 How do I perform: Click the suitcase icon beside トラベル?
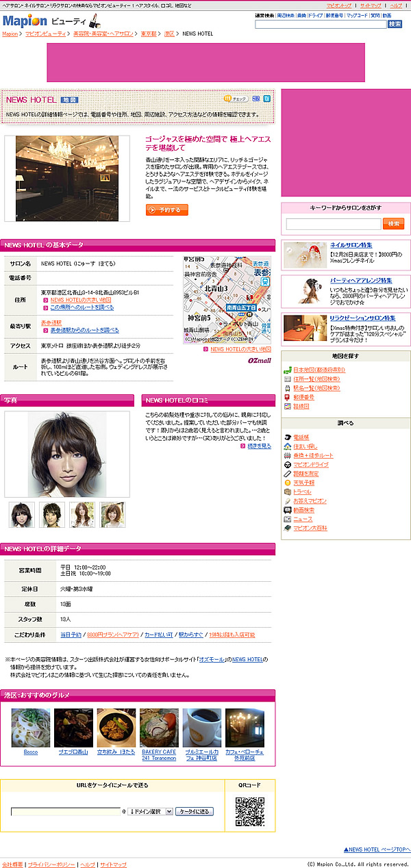(x=288, y=492)
